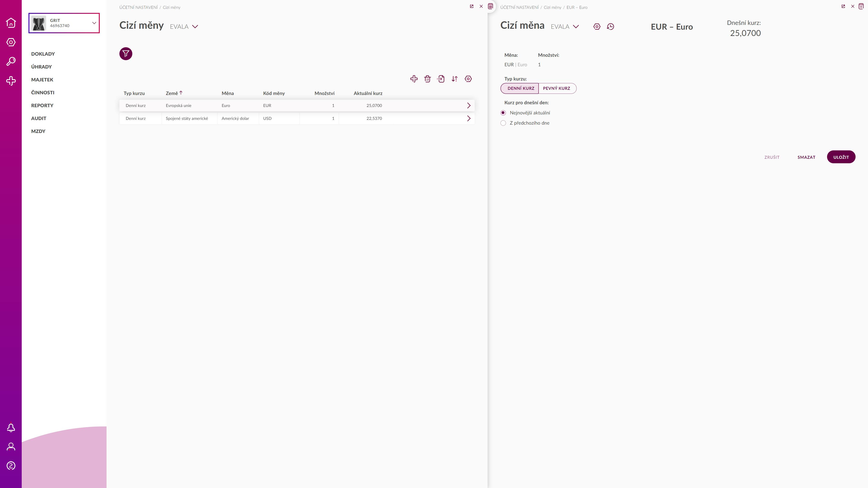
Task: Open the settings hexagon icon in sidebar
Action: (11, 42)
